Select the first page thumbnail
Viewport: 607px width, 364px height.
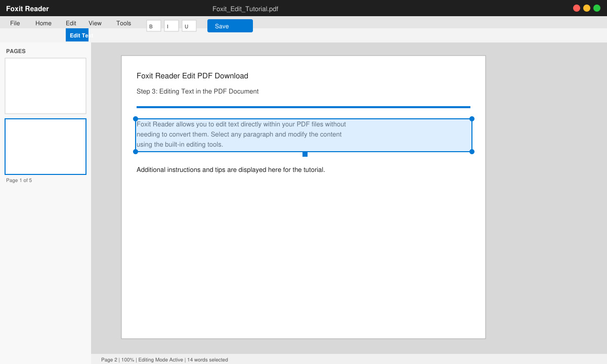[x=46, y=86]
